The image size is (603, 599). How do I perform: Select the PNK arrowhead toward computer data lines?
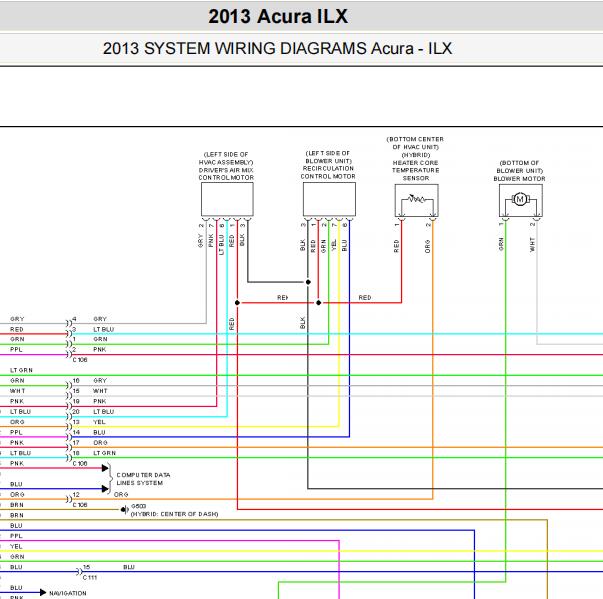point(105,468)
